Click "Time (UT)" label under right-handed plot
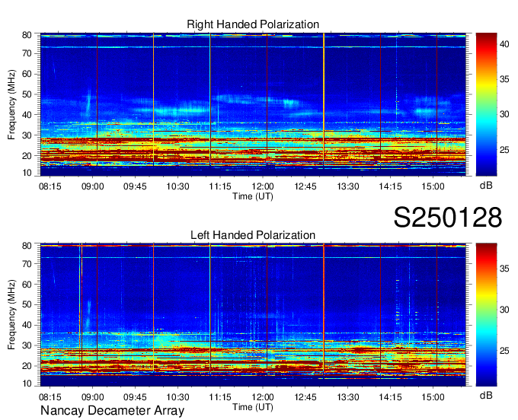 253,196
